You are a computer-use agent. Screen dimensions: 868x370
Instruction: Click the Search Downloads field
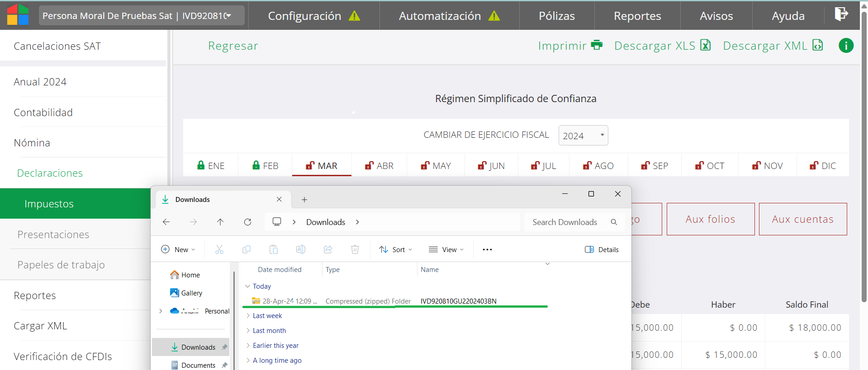pos(565,222)
